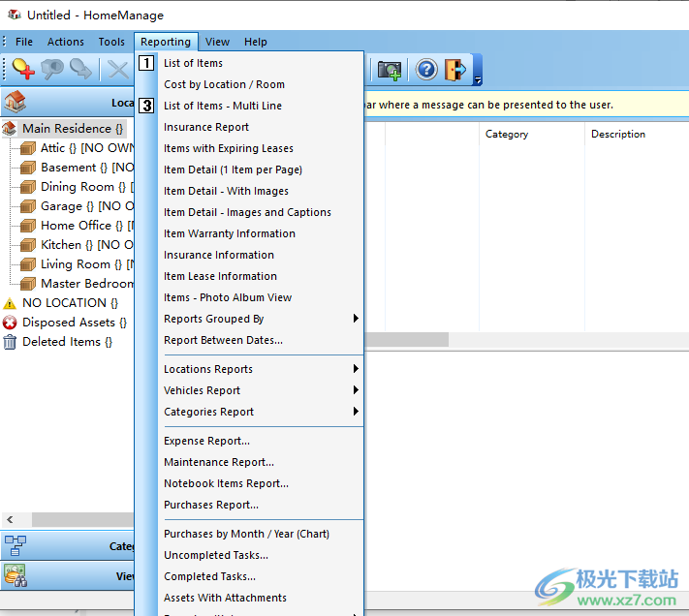The image size is (689, 616).
Task: Click the Living Room box icon
Action: click(28, 264)
